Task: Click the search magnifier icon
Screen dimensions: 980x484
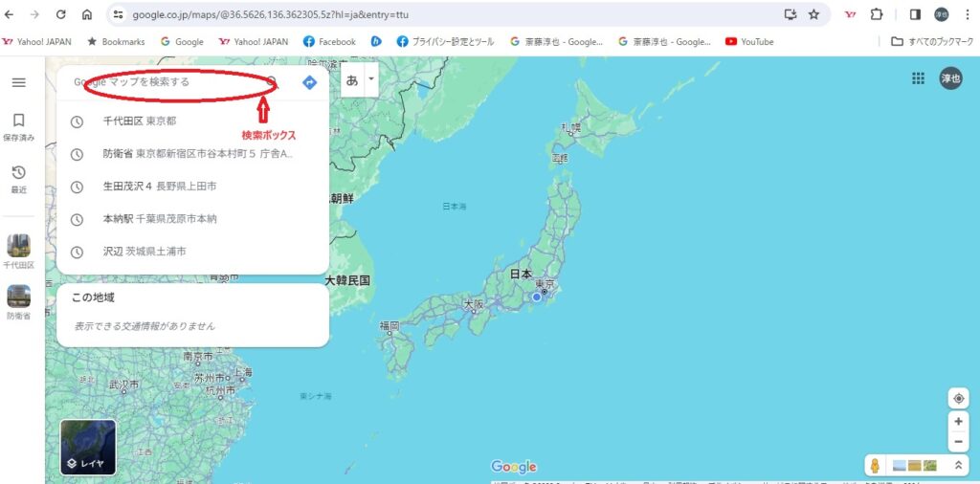Action: pyautogui.click(x=271, y=82)
